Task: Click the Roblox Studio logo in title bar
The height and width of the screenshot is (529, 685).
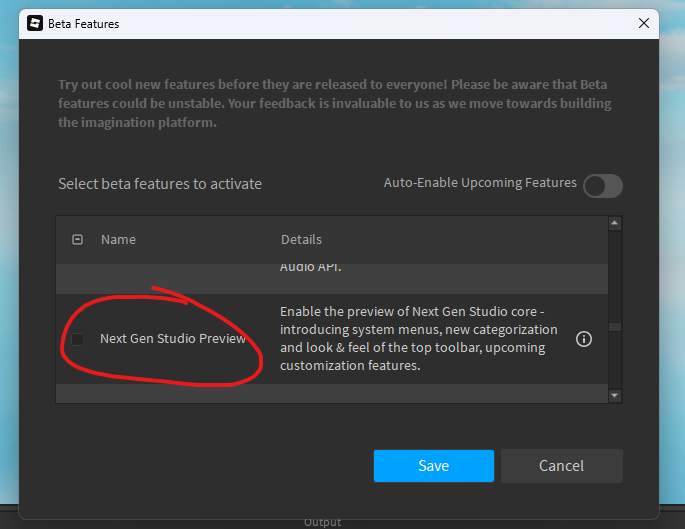Action: click(x=35, y=23)
